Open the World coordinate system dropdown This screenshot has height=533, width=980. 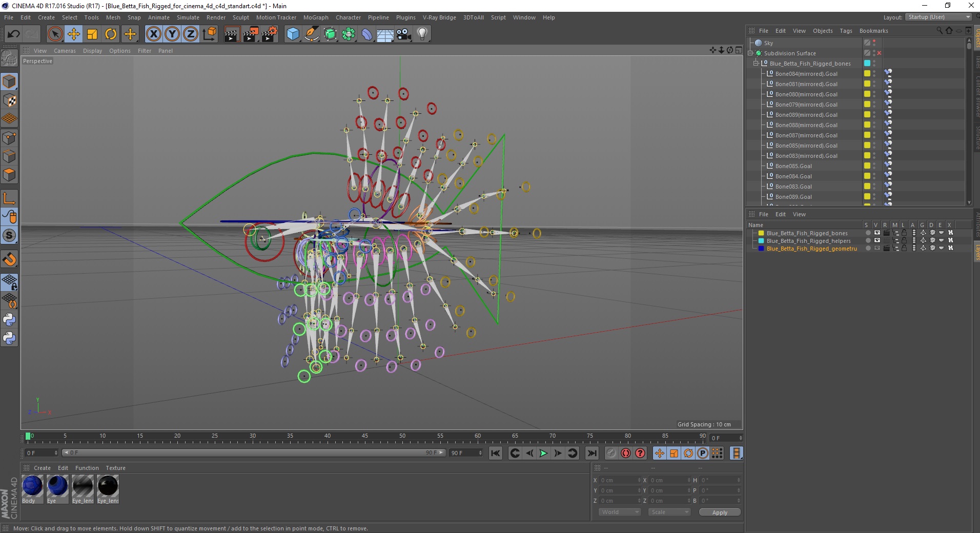[619, 512]
